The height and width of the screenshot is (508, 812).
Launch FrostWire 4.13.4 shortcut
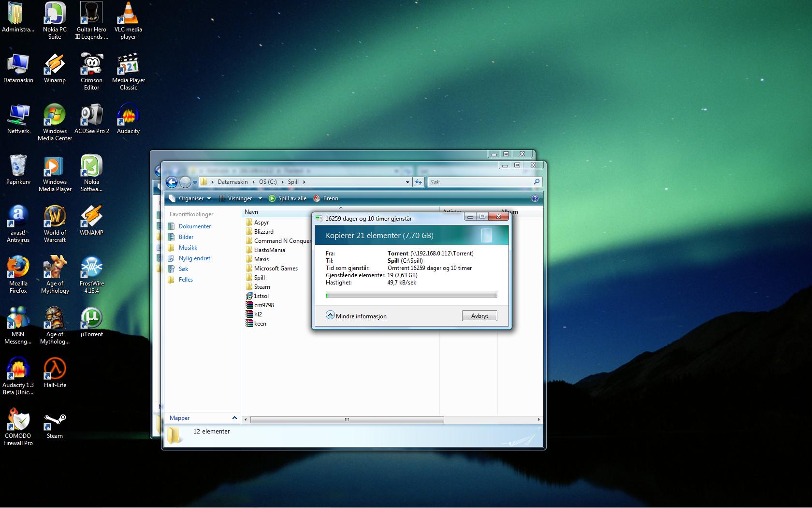[91, 275]
